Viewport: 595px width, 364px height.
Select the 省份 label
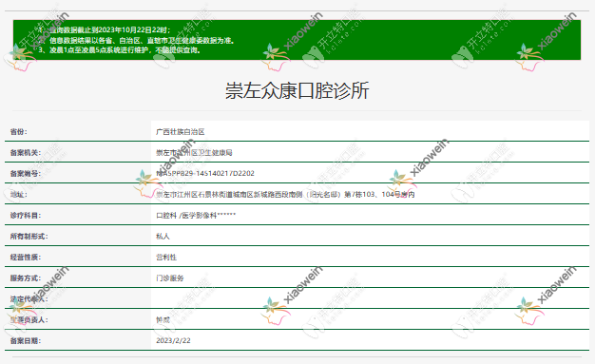[19, 132]
